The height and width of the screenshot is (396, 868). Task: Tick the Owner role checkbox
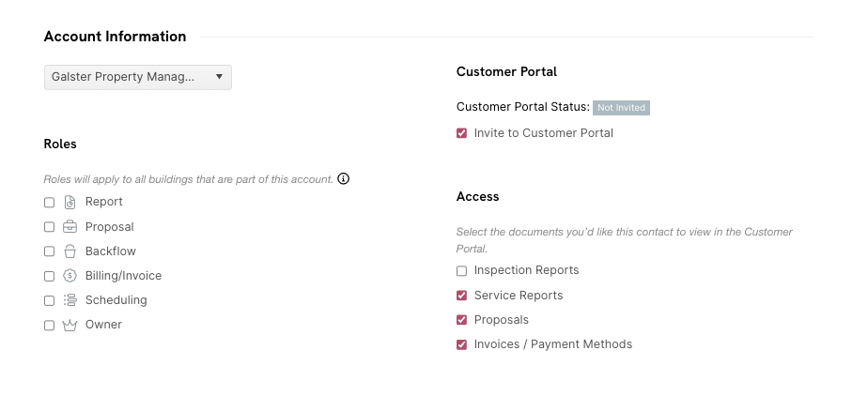click(x=49, y=325)
